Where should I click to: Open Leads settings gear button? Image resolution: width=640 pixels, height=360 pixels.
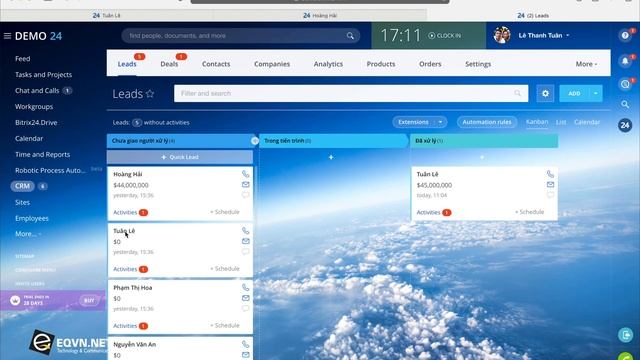tap(545, 93)
